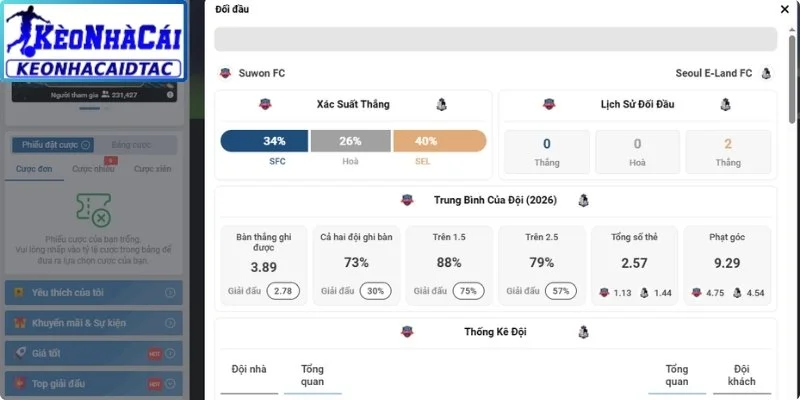The height and width of the screenshot is (400, 800).
Task: Switch to the Cược đơn tab
Action: 34,169
